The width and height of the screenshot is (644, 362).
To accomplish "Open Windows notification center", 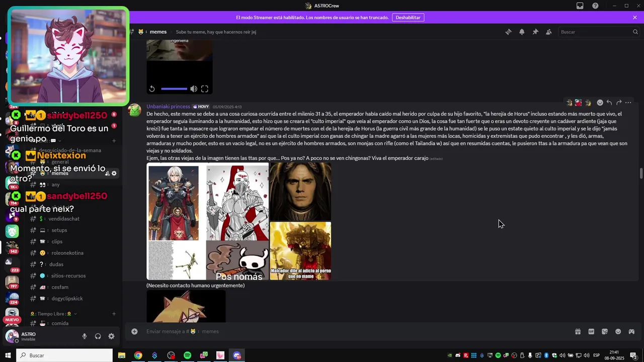I will pyautogui.click(x=634, y=355).
